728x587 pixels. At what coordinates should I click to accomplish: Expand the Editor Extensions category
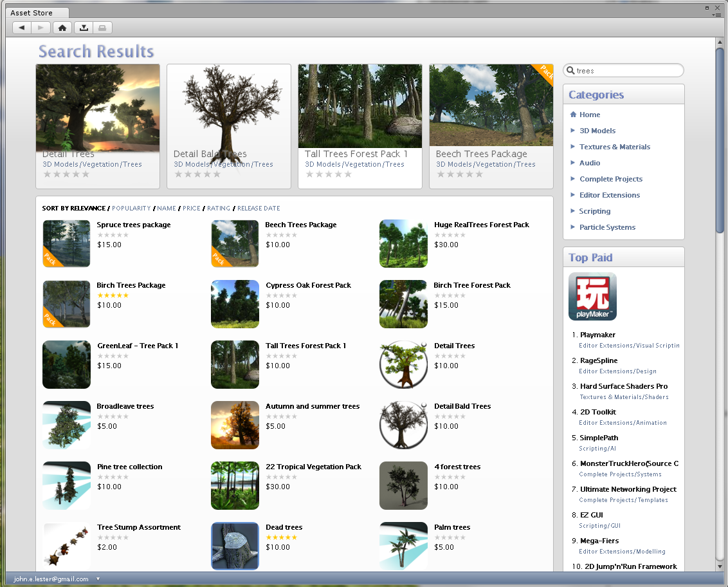609,195
